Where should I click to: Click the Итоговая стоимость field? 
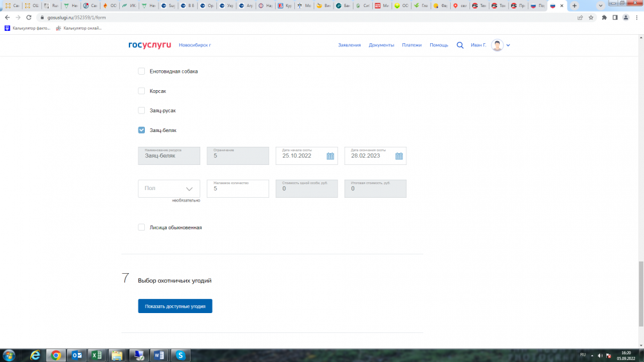[375, 189]
